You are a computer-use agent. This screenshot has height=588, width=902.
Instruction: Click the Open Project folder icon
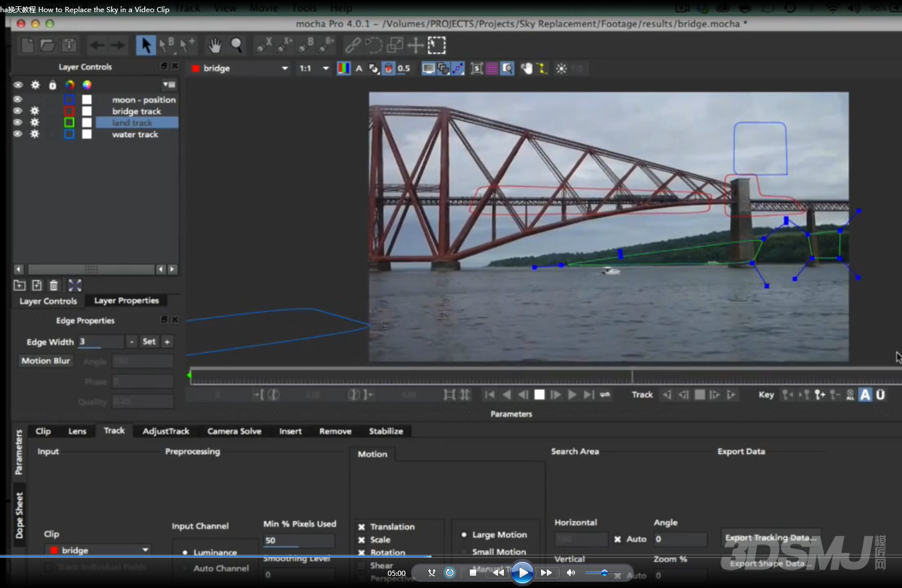point(48,45)
